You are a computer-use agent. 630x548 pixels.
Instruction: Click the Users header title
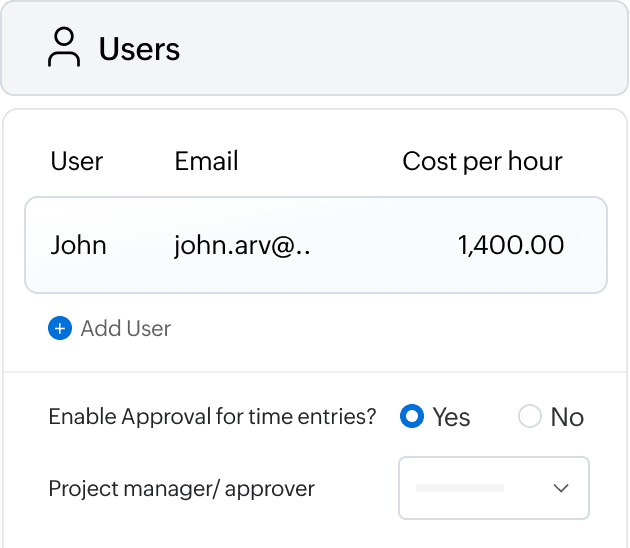pos(139,49)
